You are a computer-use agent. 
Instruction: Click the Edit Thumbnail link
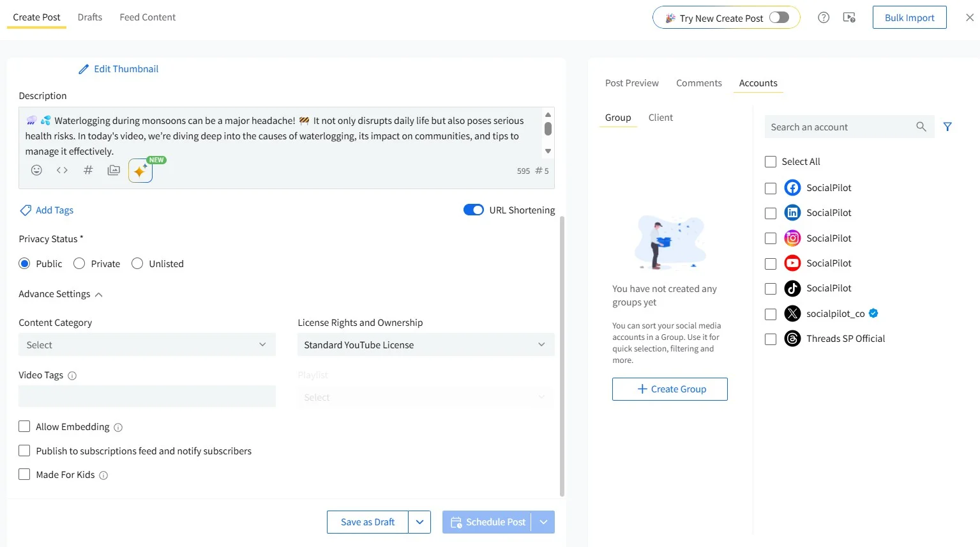tap(126, 69)
